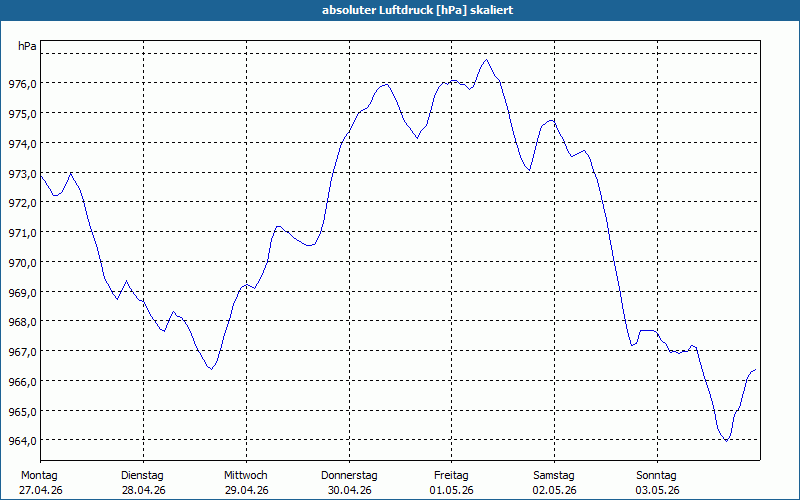Click the date 29.04.26
The image size is (800, 500).
click(246, 491)
